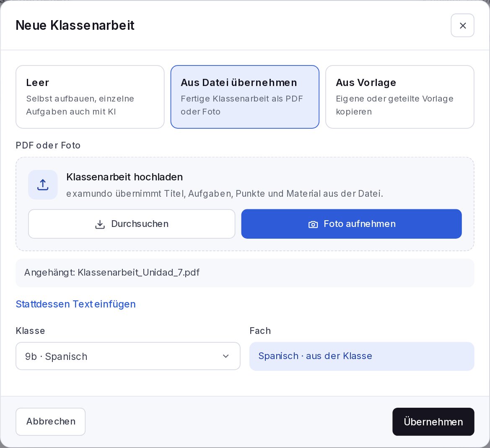Click attached file Klassenarbeit_Unidad_7.pdf

click(245, 273)
